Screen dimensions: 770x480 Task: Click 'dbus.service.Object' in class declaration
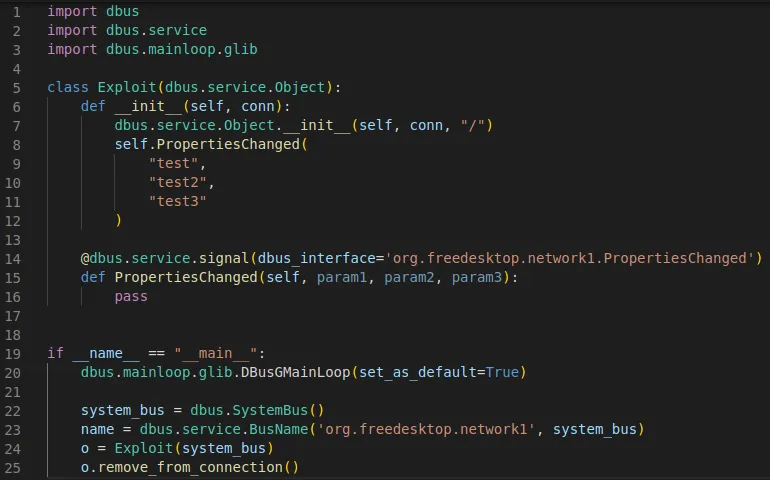[x=245, y=87]
